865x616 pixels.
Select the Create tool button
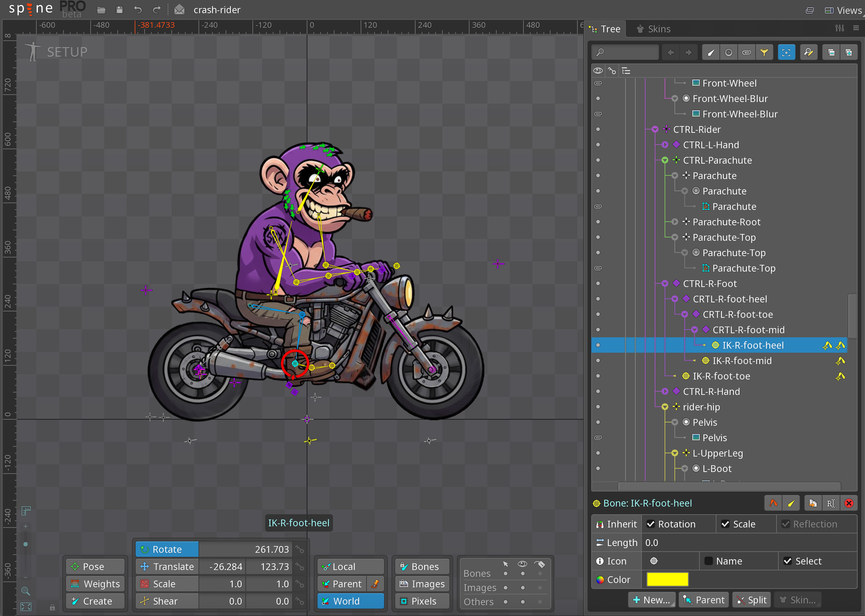pos(95,601)
